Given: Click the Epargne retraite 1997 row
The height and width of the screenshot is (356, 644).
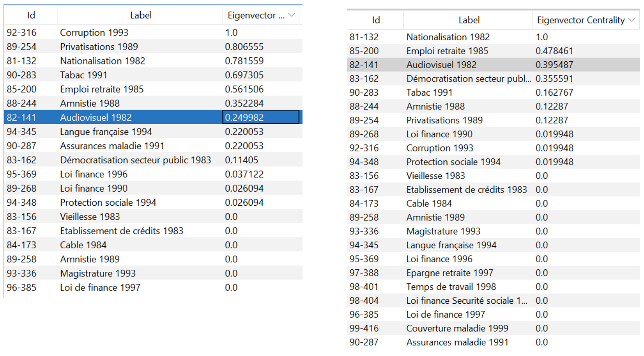Looking at the screenshot, I should (449, 273).
